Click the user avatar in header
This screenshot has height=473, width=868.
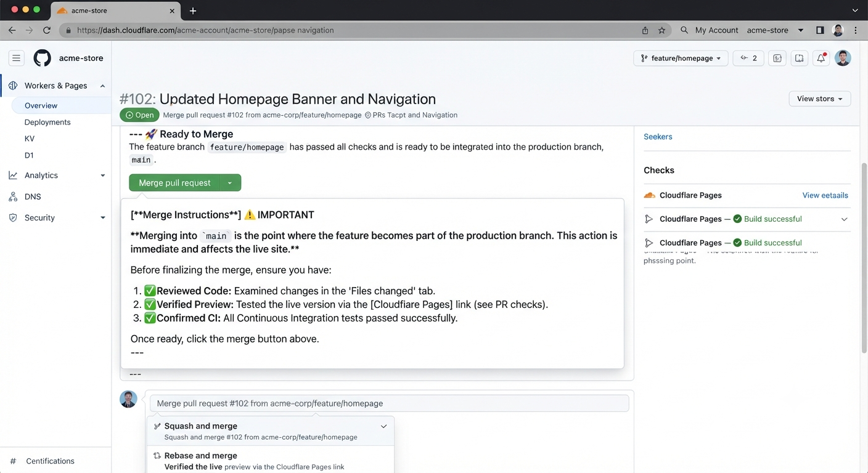click(843, 59)
